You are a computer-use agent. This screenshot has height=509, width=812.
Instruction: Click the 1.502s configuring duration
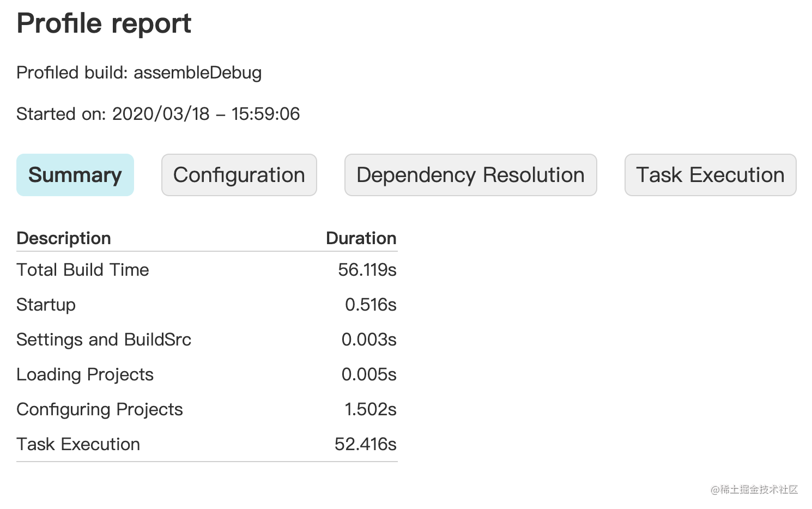[371, 409]
